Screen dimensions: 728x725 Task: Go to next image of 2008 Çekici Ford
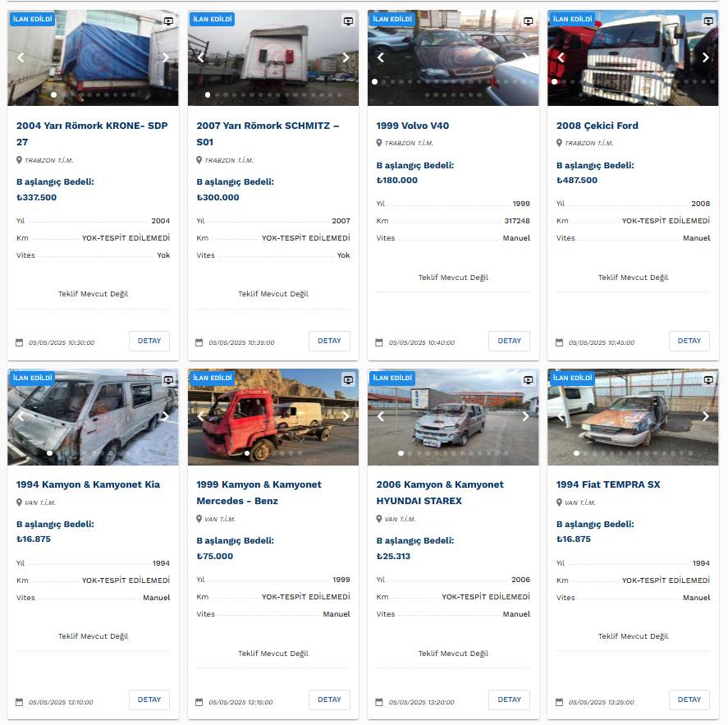[x=705, y=57]
